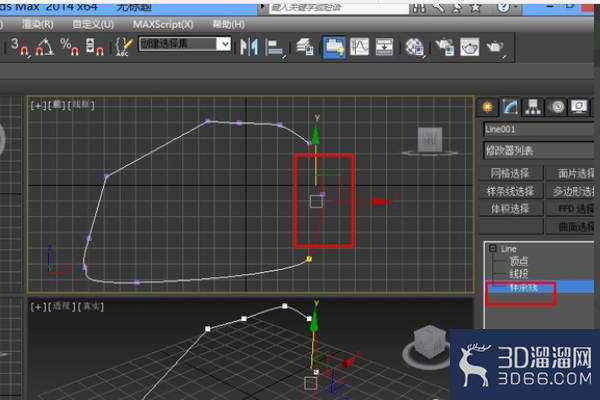Viewport: 600px width, 400px height.
Task: Open the 渲染(R) menu
Action: click(x=38, y=24)
